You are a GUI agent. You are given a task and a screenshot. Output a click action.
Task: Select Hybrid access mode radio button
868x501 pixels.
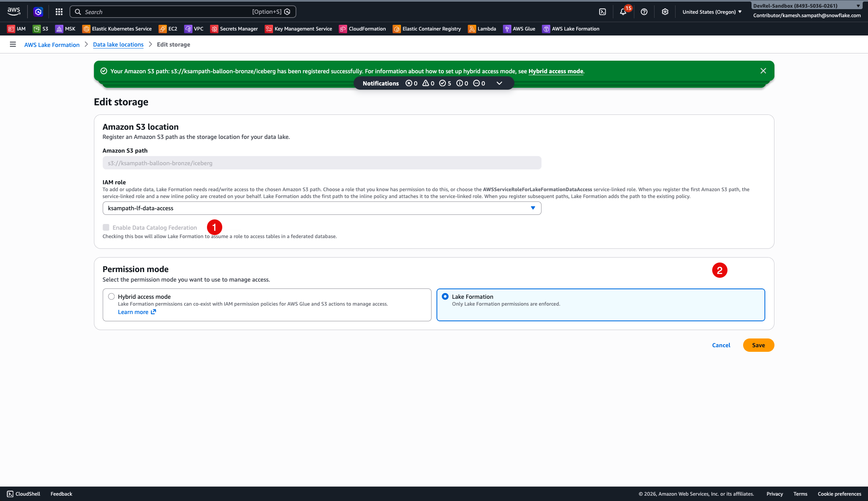coord(112,296)
